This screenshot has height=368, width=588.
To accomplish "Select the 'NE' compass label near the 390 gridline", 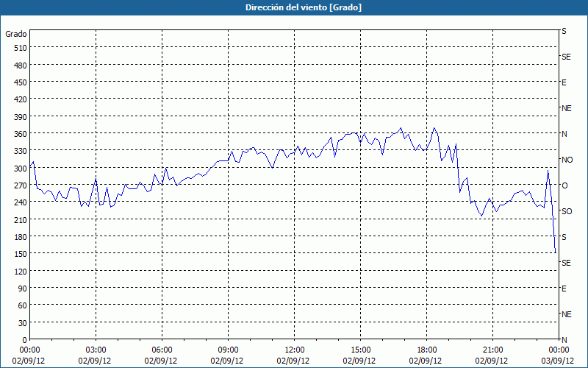I will coord(566,108).
